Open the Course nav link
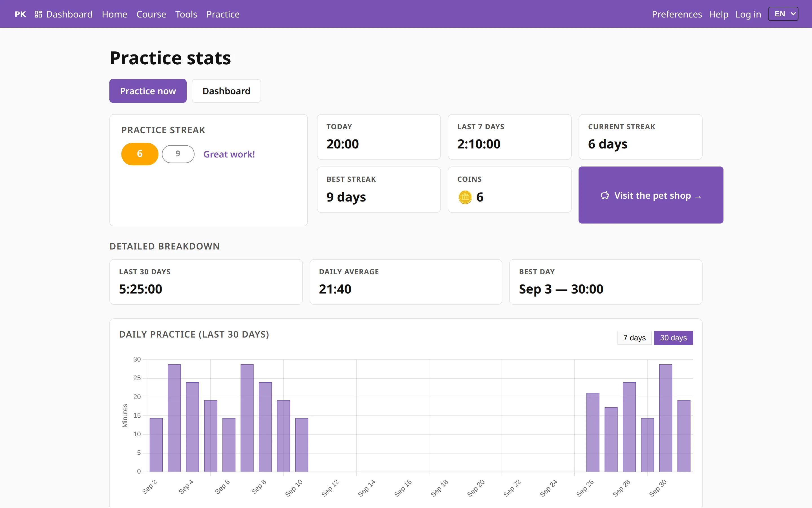 [151, 14]
